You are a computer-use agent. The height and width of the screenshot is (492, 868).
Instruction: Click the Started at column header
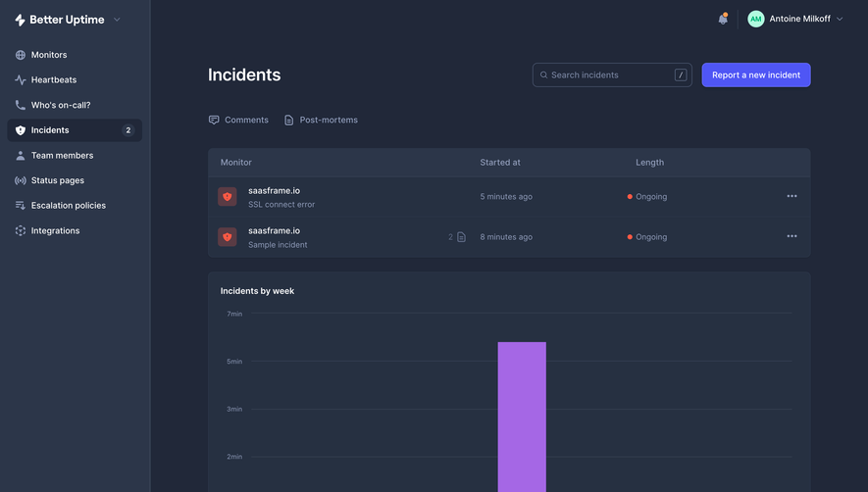click(500, 162)
